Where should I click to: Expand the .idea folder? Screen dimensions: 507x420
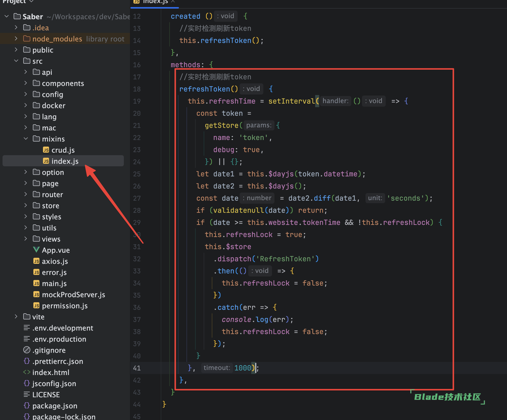click(16, 27)
